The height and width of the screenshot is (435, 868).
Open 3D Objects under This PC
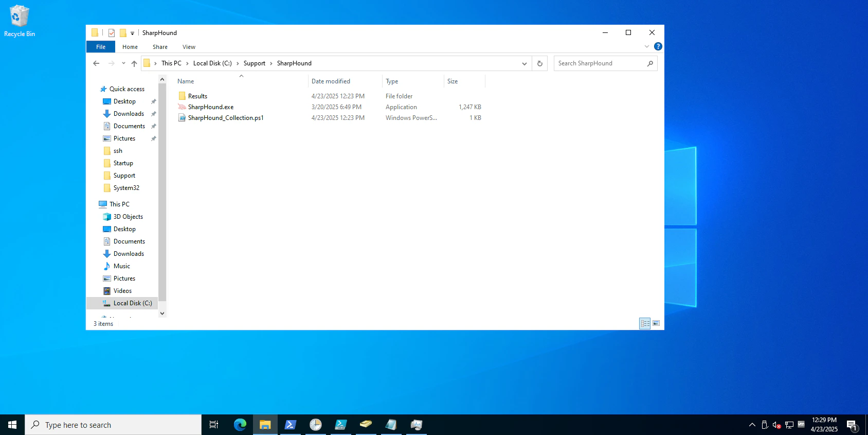tap(128, 217)
